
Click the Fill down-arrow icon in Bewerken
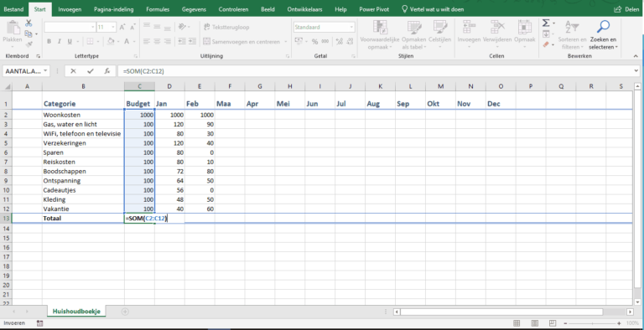(546, 34)
